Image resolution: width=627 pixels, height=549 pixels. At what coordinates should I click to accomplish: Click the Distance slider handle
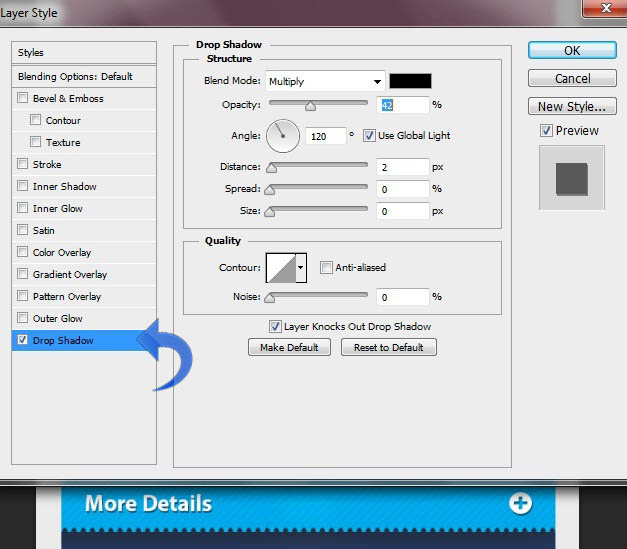272,168
